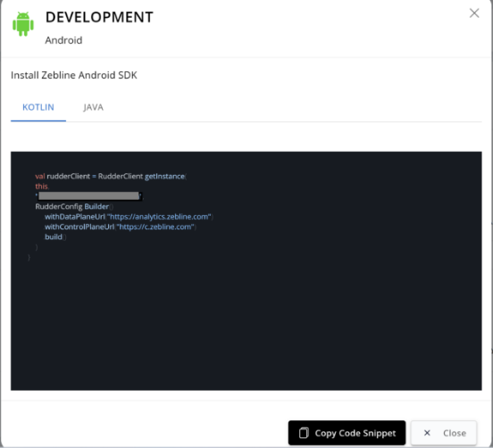Click the green Android robot icon
Viewport: 493px width, 448px height.
(x=23, y=24)
